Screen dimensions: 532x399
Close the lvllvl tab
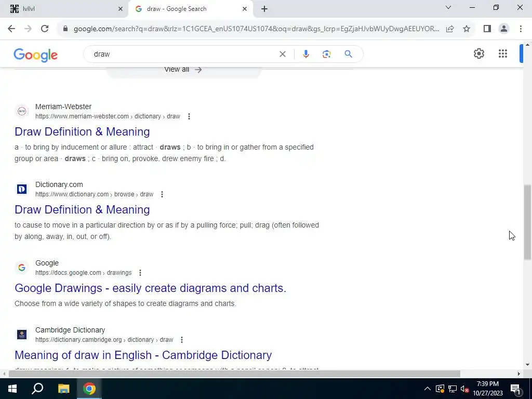(x=120, y=9)
